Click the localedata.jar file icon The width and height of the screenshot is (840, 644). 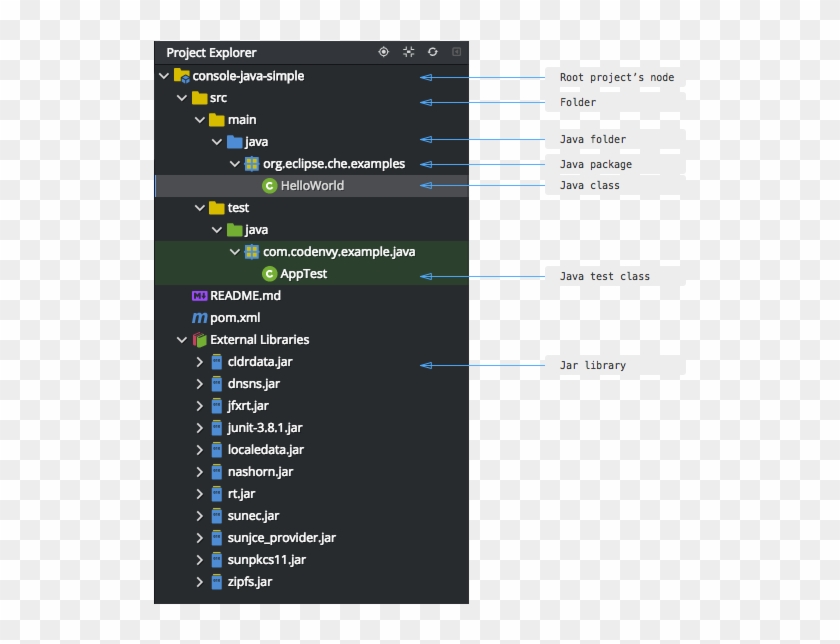(216, 450)
